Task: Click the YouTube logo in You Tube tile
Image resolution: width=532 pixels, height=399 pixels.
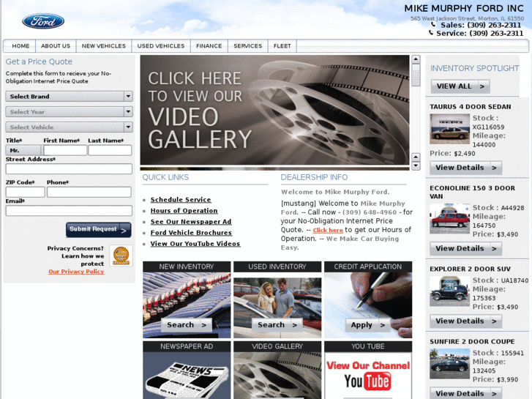Action: pos(367,381)
